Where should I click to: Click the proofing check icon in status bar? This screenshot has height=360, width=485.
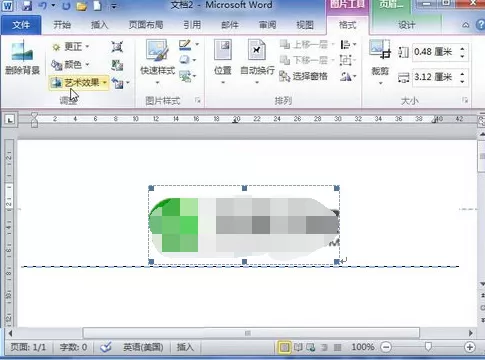[106, 347]
